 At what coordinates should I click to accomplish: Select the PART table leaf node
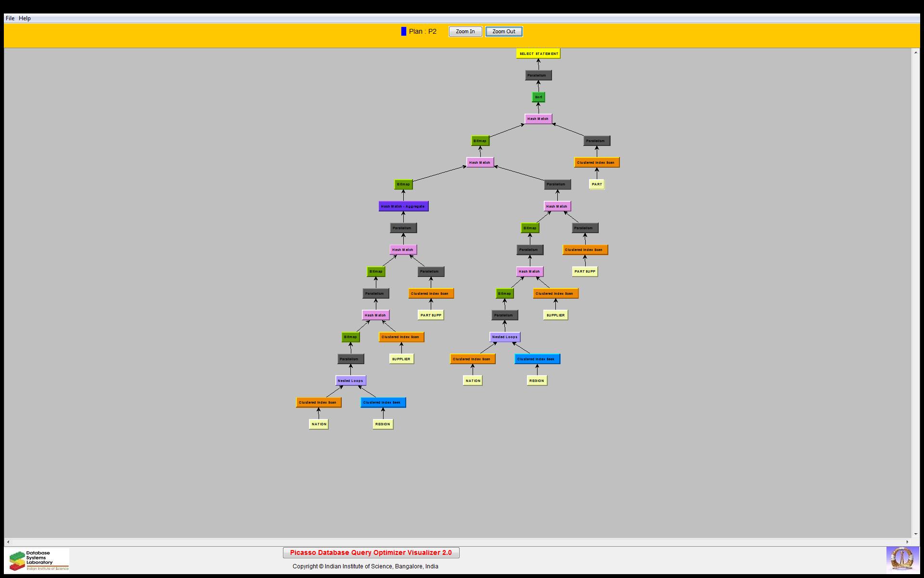coord(596,184)
